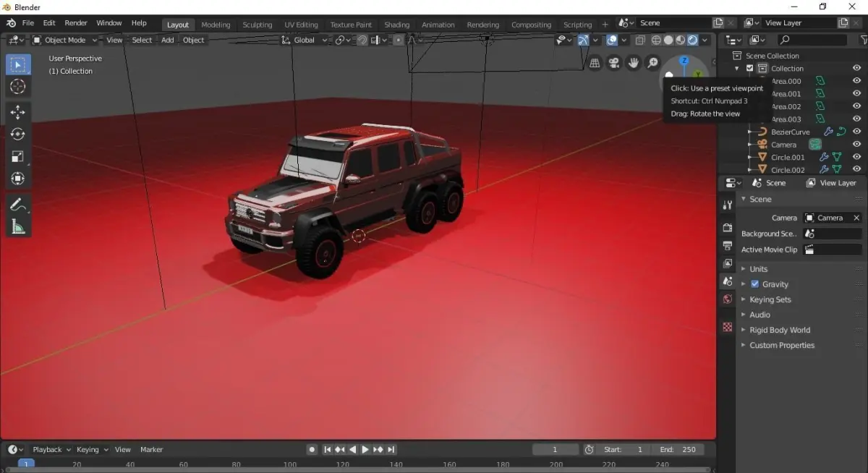Viewport: 868px width, 473px height.
Task: Select the Cursor tool
Action: click(x=18, y=87)
